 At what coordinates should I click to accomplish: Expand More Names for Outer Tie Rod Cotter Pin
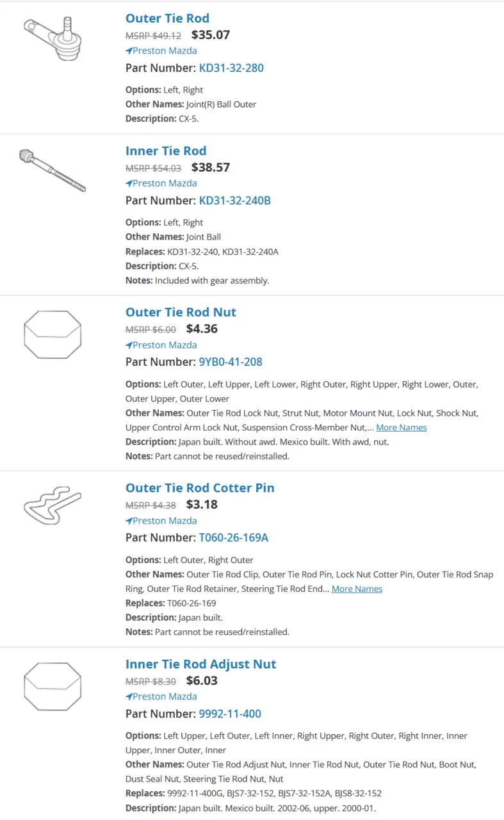(357, 589)
